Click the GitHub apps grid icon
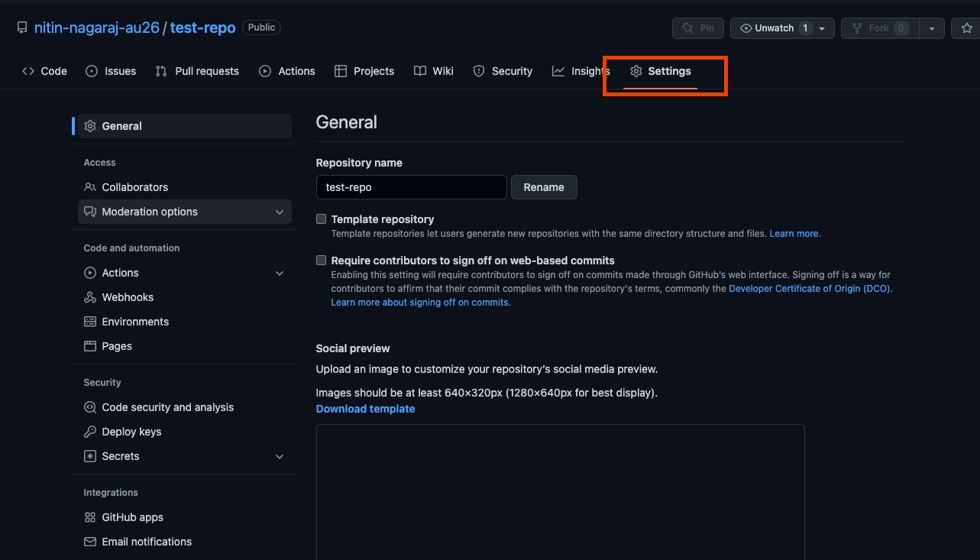 (x=90, y=517)
